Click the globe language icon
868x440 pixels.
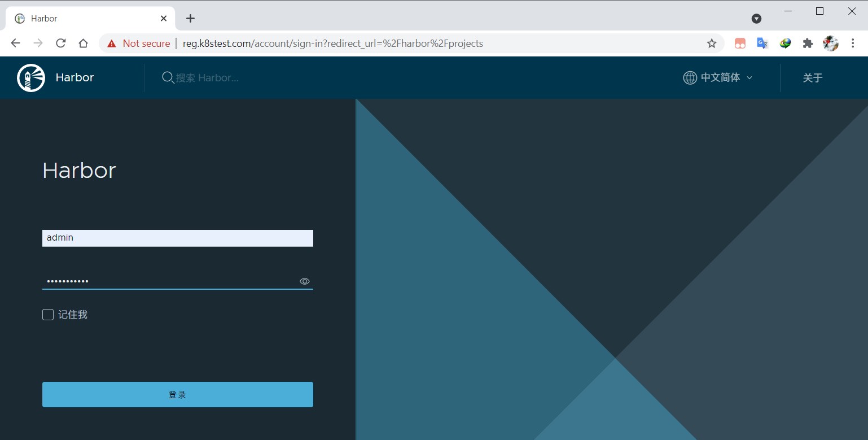point(690,78)
